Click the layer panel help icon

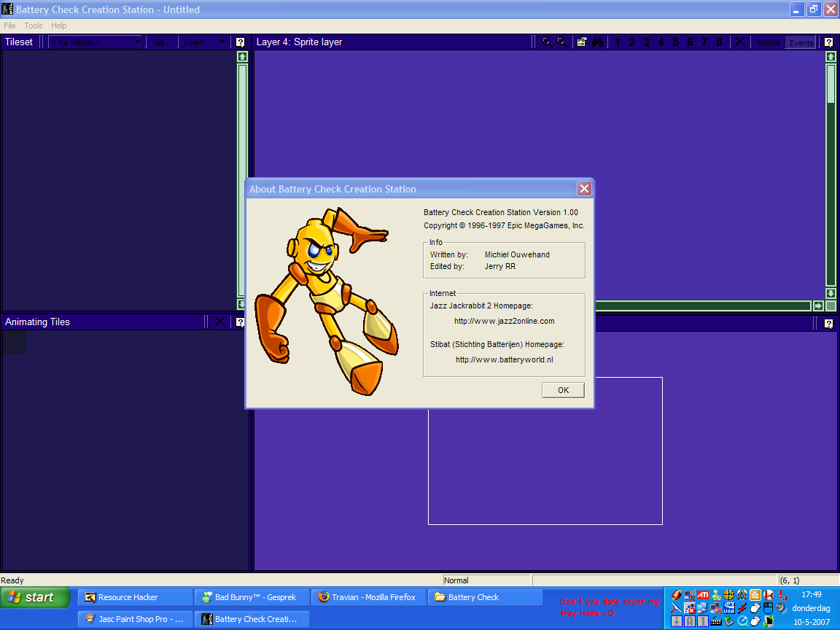pos(829,42)
